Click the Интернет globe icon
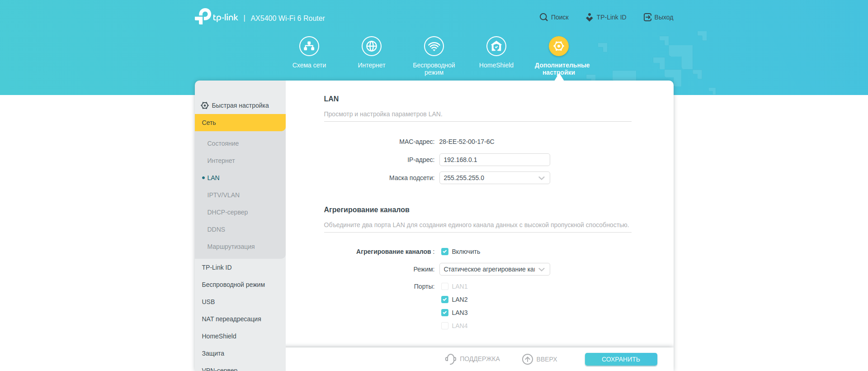 coord(372,46)
